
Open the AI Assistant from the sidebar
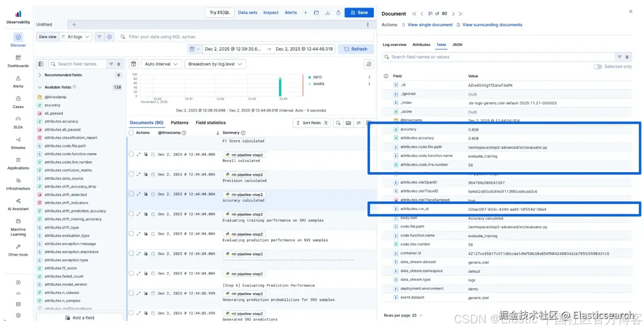(18, 201)
